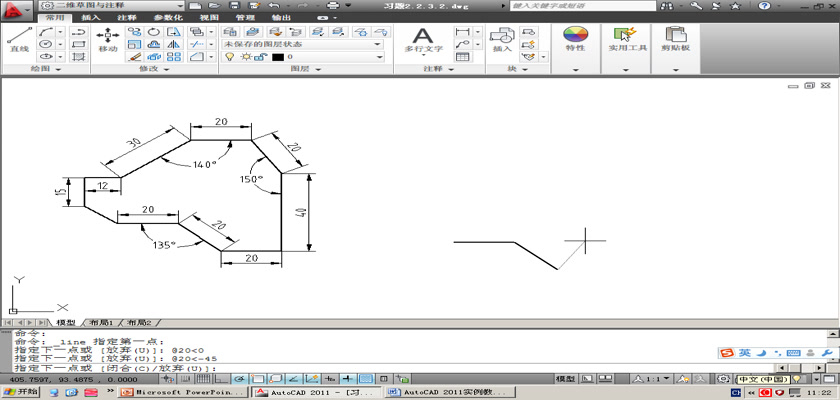Click the Erase tool icon

point(134,56)
